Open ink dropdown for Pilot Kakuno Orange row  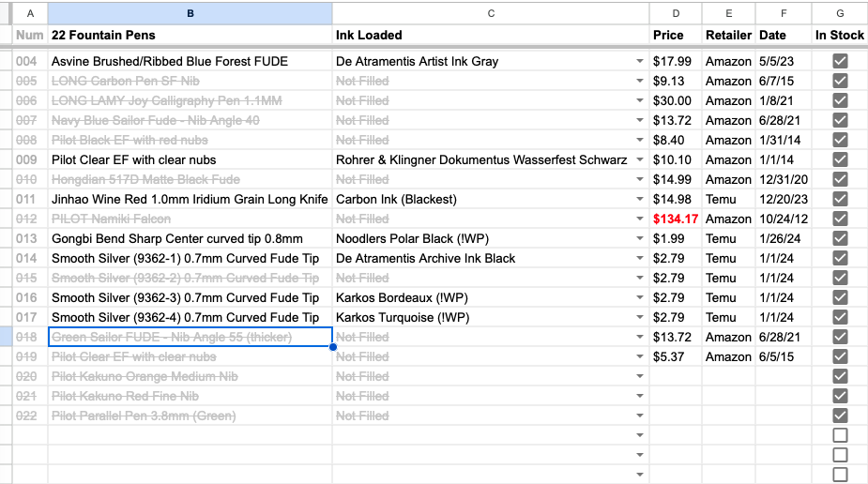tap(639, 376)
